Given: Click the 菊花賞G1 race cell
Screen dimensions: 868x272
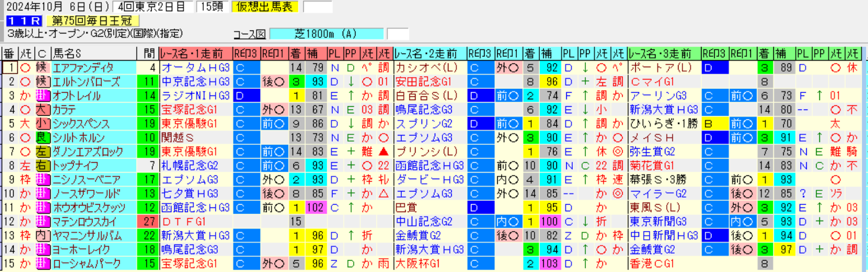Looking at the screenshot, I should (x=664, y=165).
